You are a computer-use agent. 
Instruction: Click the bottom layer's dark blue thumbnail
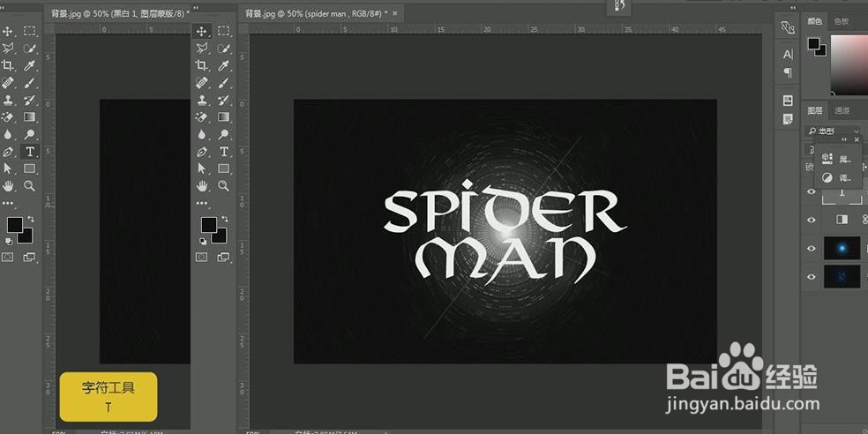point(842,276)
